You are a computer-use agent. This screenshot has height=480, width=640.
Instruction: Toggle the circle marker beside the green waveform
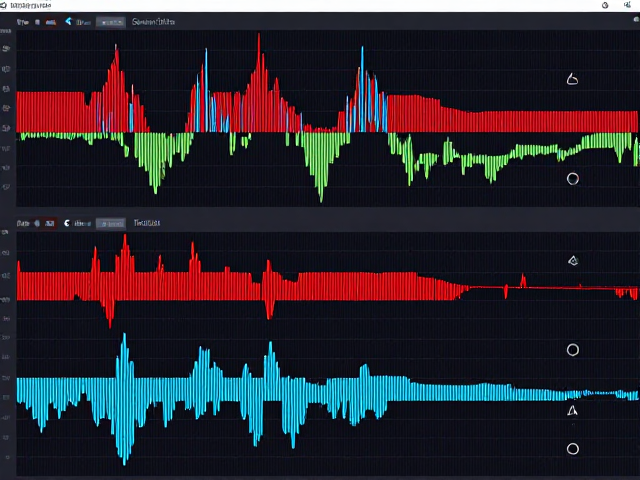573,178
